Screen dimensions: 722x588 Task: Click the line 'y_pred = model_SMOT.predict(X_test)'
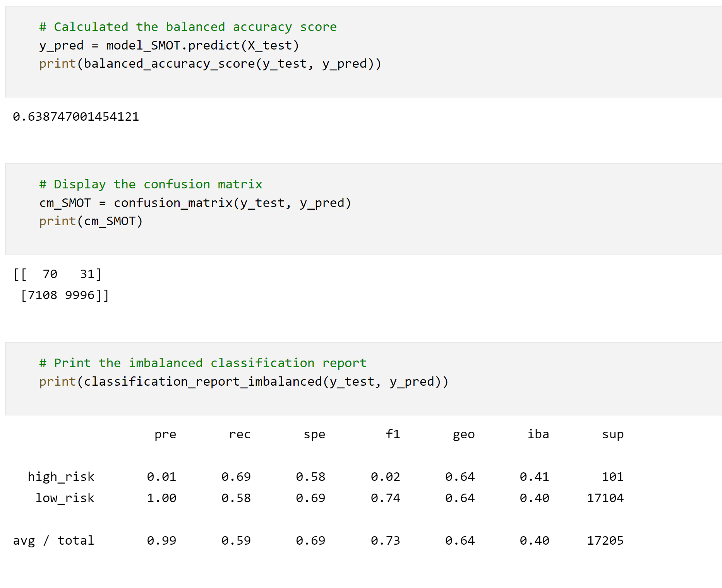[x=169, y=46]
